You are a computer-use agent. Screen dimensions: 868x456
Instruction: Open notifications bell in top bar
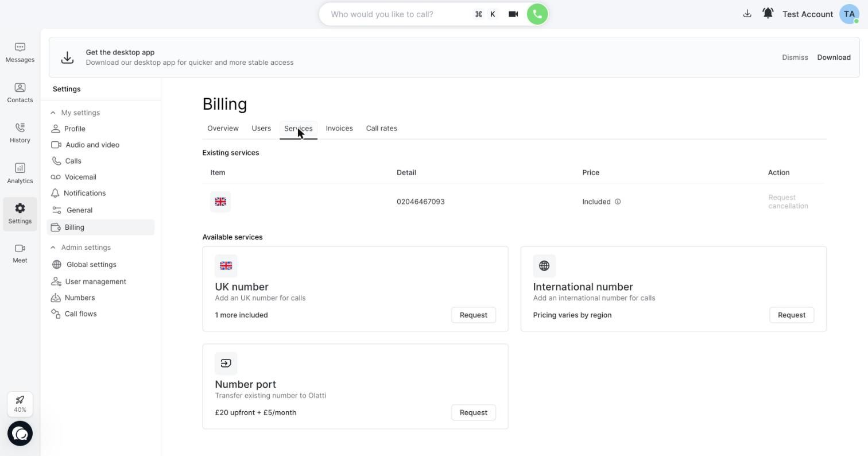(x=768, y=13)
